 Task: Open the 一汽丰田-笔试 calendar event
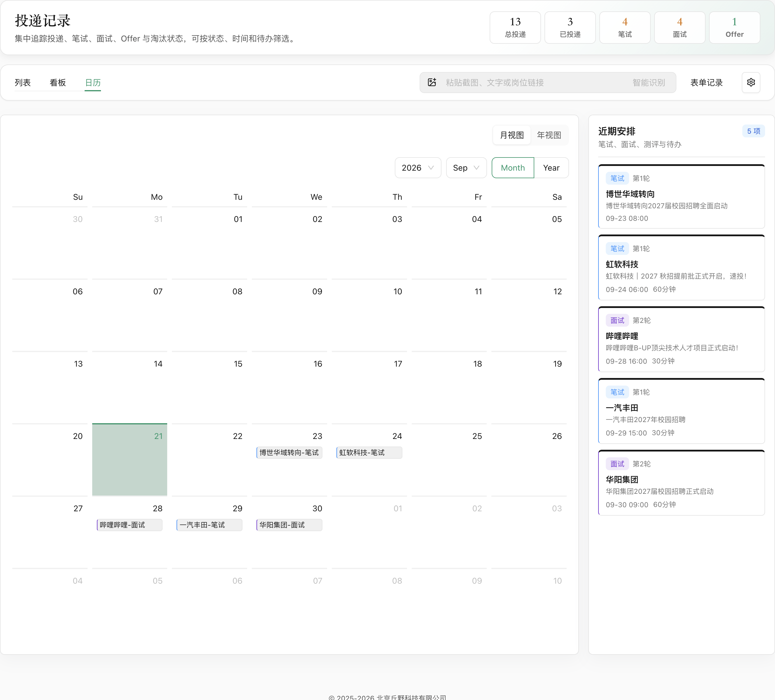coord(209,525)
